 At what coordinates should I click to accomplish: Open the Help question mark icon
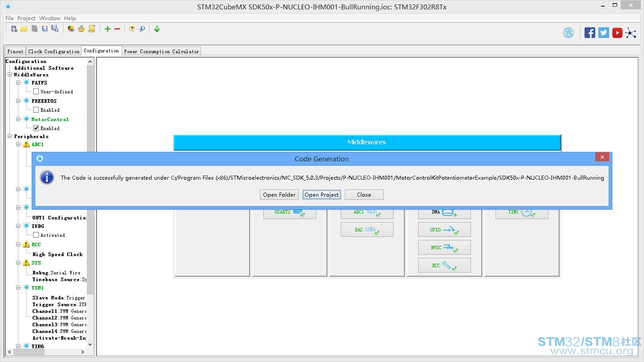click(132, 29)
